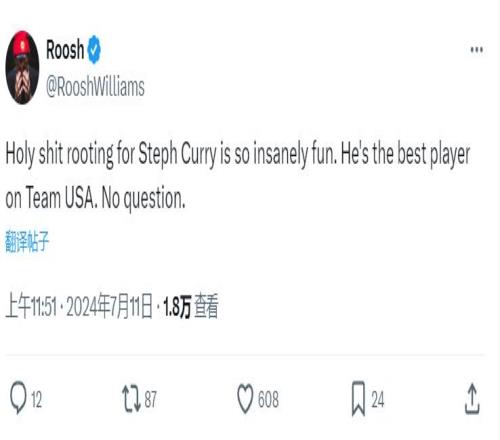Viewport: 500px width, 440px height.
Task: Like the post with the heart icon
Action: click(x=245, y=399)
